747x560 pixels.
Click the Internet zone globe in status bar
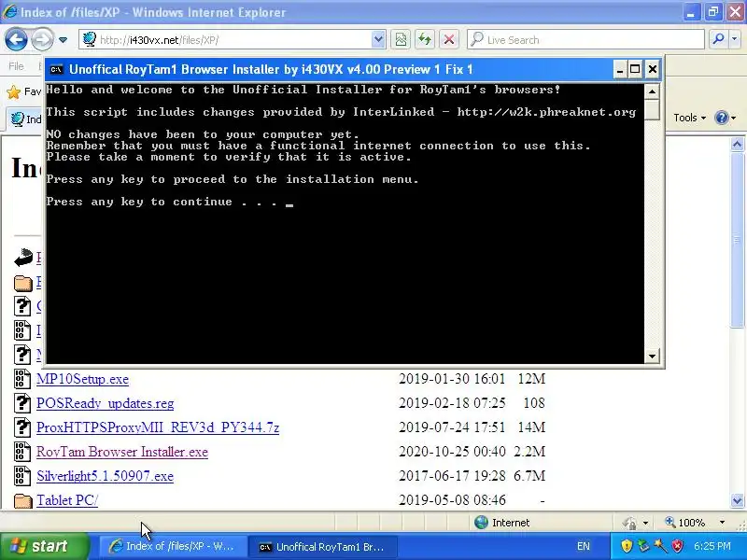[481, 523]
